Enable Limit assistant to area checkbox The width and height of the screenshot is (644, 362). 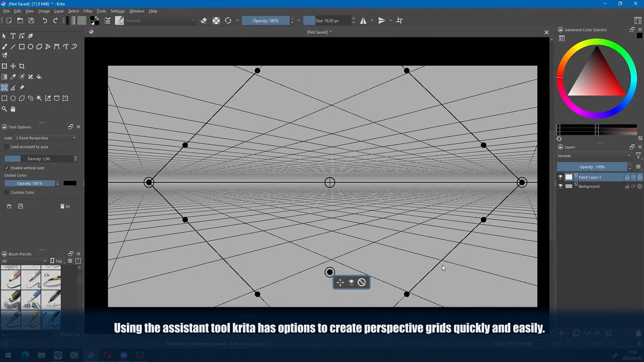click(7, 147)
